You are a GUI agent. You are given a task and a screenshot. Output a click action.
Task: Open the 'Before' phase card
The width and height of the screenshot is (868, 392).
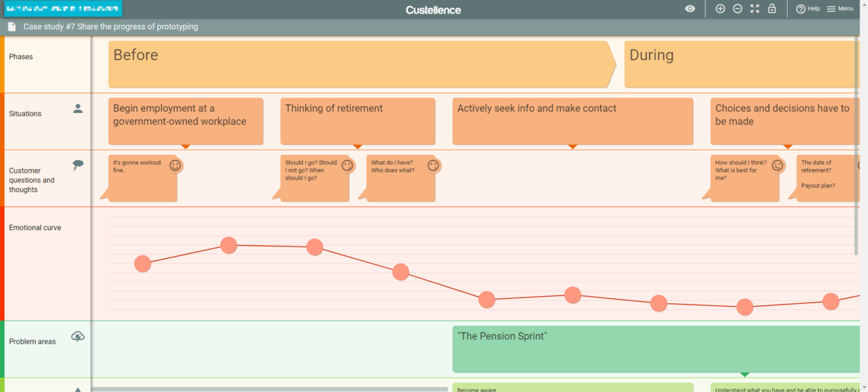point(360,63)
